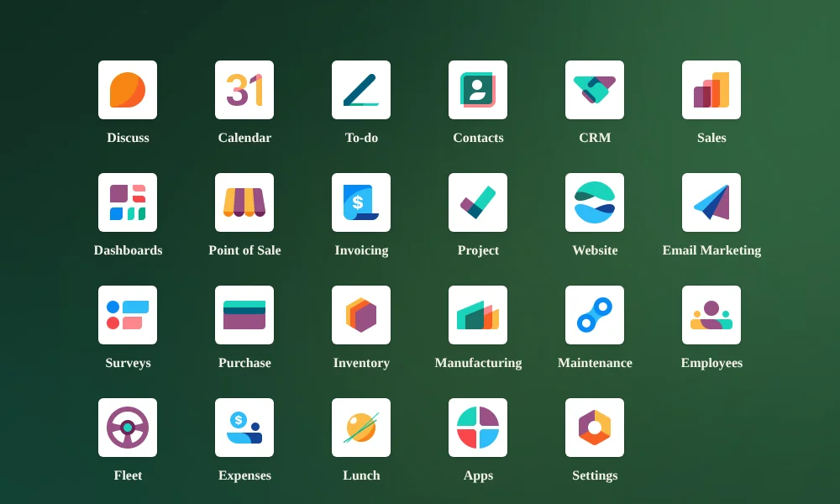The image size is (840, 504).
Task: Open the Settings hexagon icon
Action: [595, 428]
